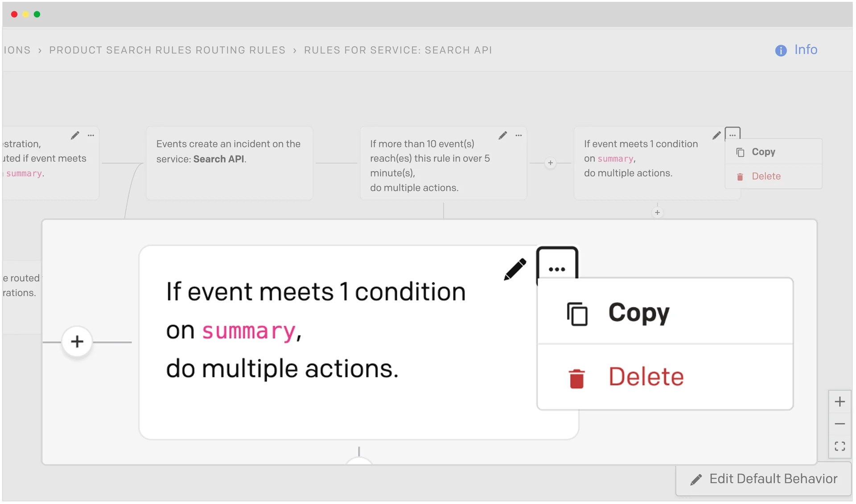The image size is (856, 504).
Task: Open the overflow menu on the "more than 10 event(s)" card
Action: 519,135
